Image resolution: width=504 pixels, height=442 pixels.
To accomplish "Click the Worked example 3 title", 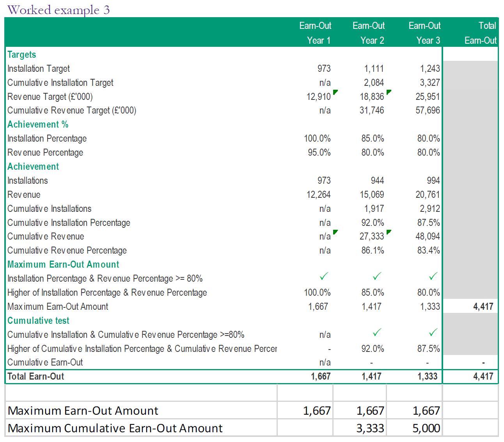I will (59, 10).
